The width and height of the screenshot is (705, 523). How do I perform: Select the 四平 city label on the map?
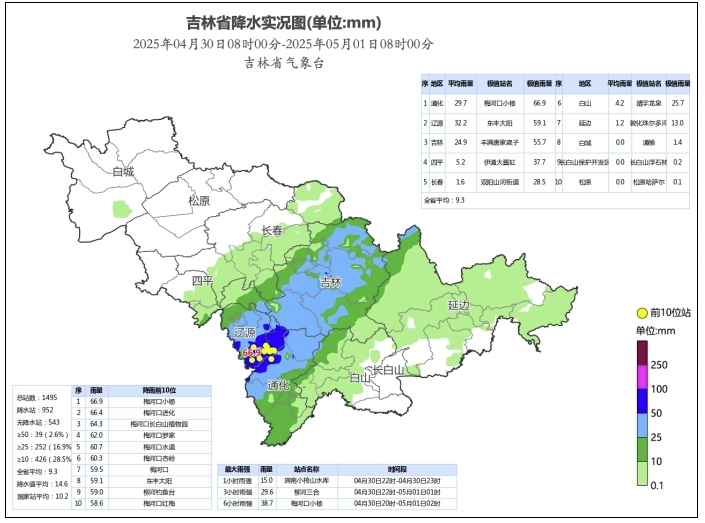[203, 280]
